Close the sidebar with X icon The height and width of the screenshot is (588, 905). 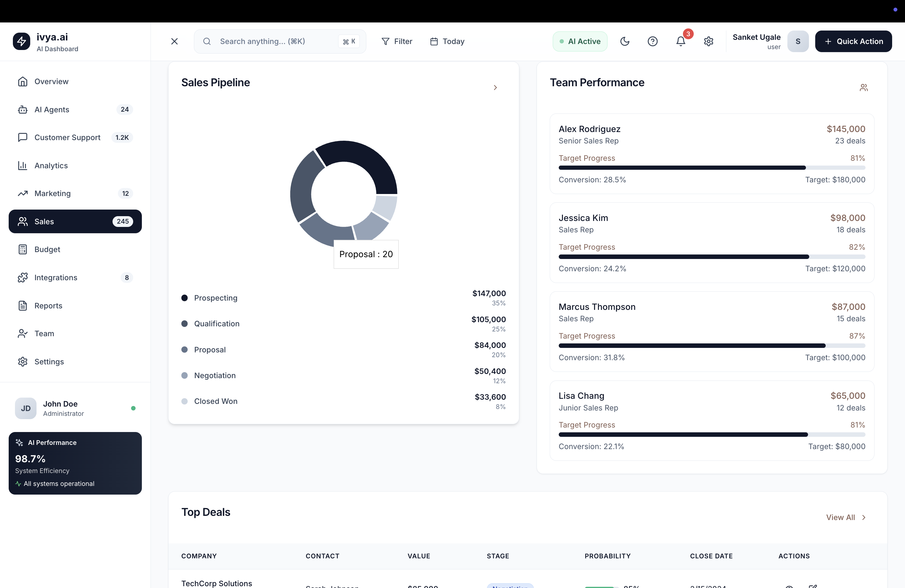point(174,41)
